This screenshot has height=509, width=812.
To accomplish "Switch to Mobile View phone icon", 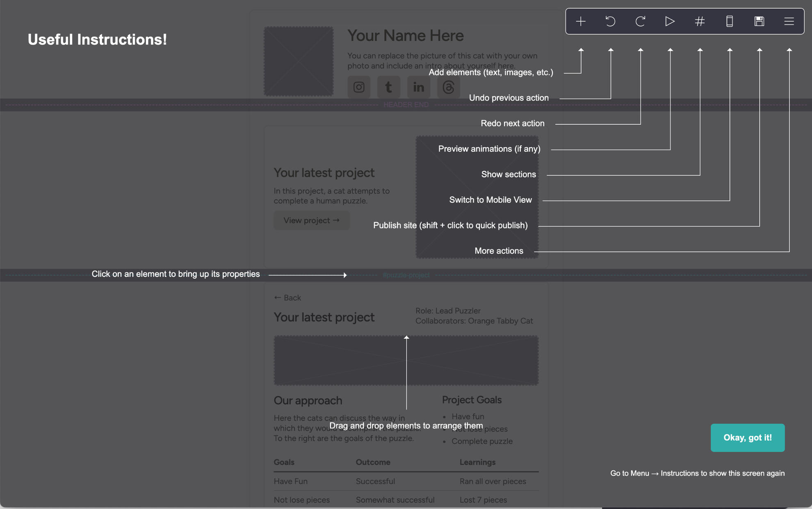I will [730, 21].
